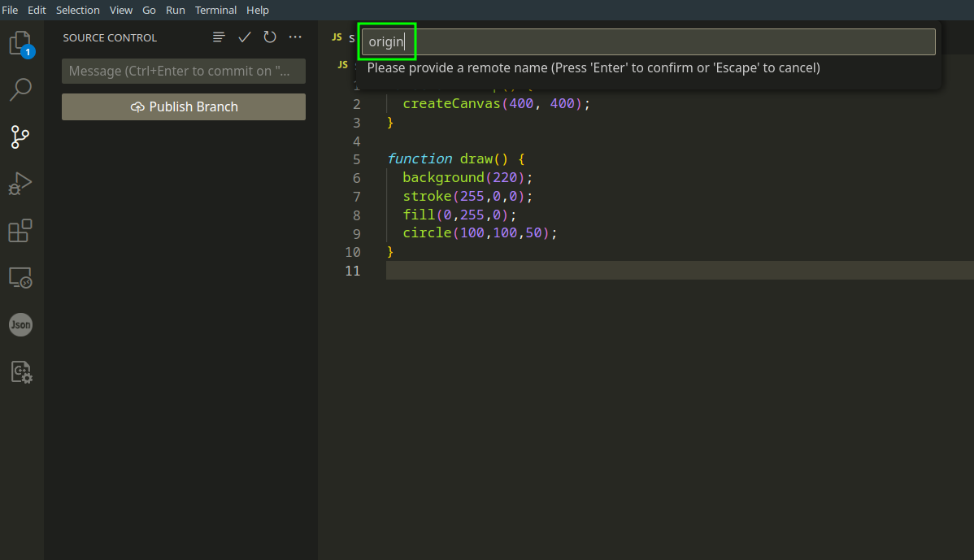Open the Selection menu
Image resolution: width=974 pixels, height=560 pixels.
(78, 10)
